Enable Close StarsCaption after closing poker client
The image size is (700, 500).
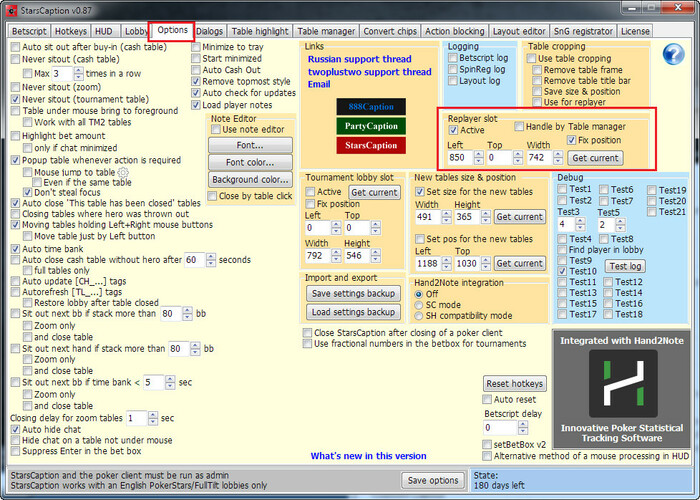coord(307,333)
